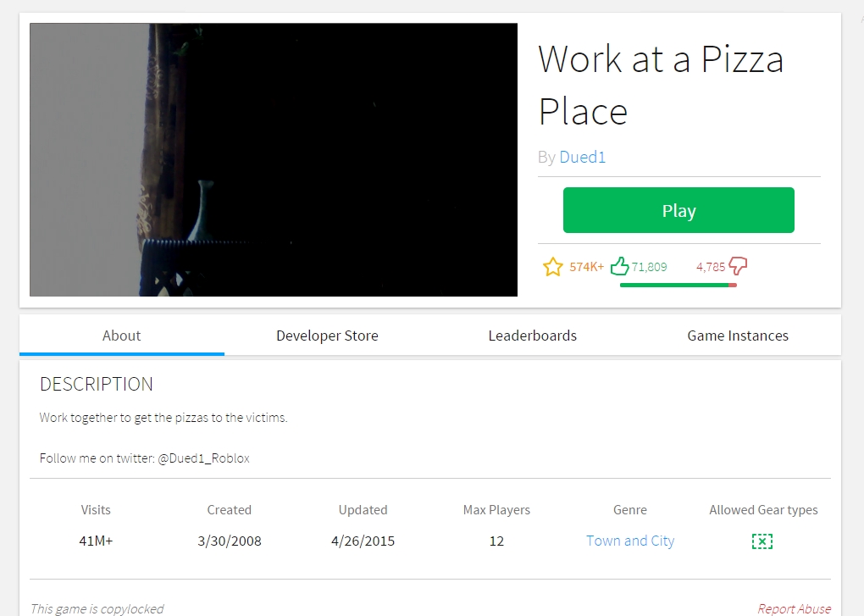Screen dimensions: 864x616
Task: Click the 'Work together to get the pizzas' text
Action: coord(163,418)
